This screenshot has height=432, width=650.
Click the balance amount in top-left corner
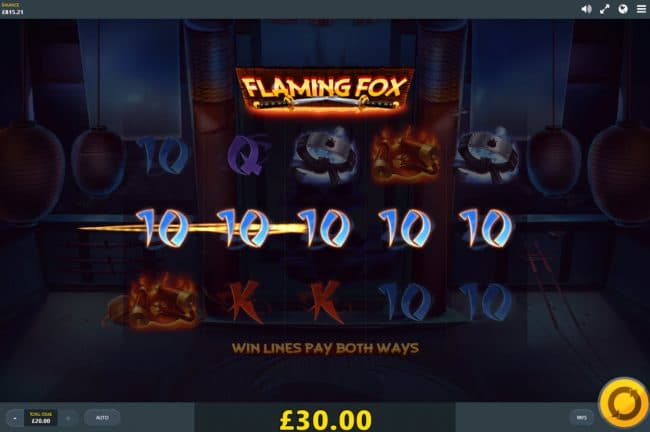click(12, 12)
